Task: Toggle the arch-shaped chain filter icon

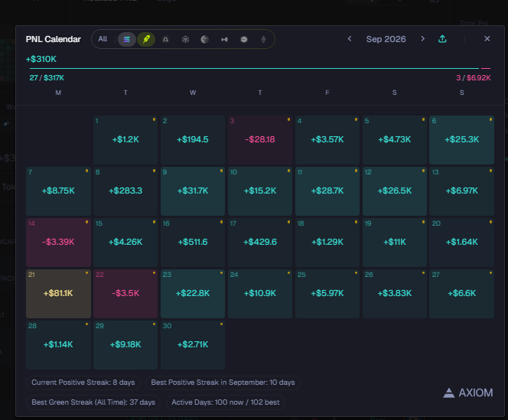Action: (x=165, y=40)
